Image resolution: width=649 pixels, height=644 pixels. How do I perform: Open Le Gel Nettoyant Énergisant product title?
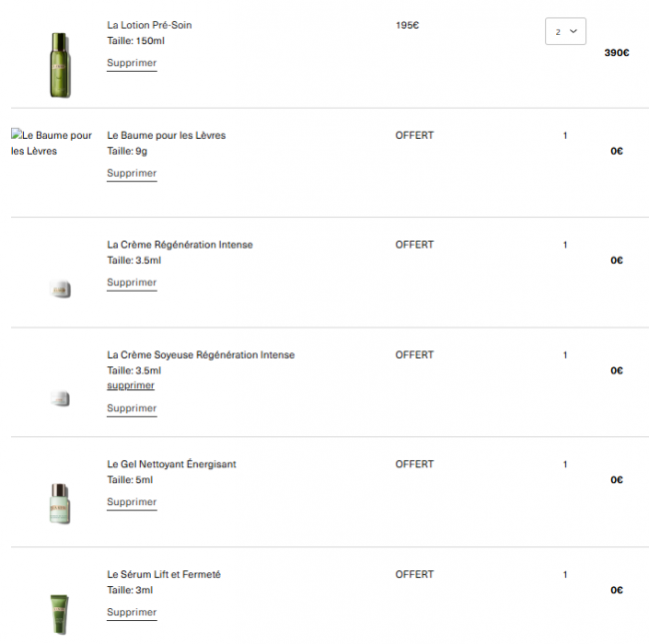172,464
